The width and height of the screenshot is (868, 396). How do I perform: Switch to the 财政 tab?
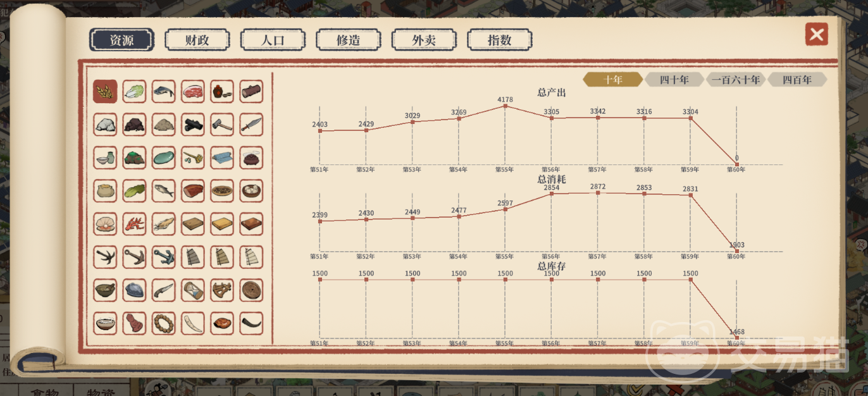tap(197, 40)
